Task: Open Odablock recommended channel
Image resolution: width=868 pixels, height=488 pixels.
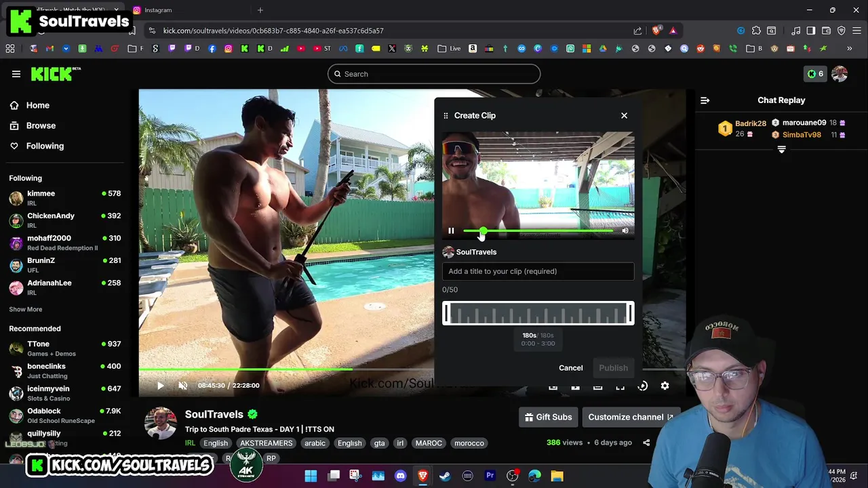Action: [65, 415]
